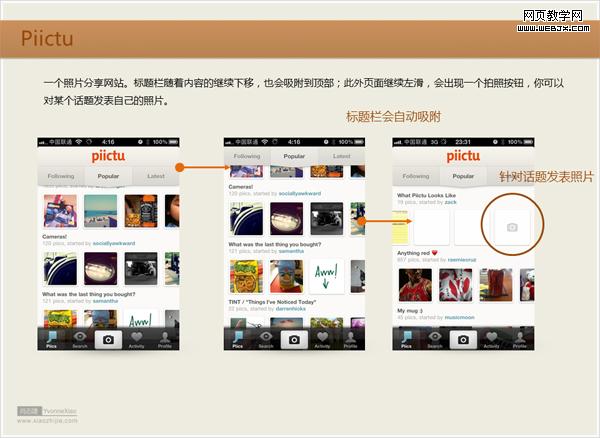Open Profile icon on the left phone
Viewport: 600px width, 438px height.
coord(165,340)
